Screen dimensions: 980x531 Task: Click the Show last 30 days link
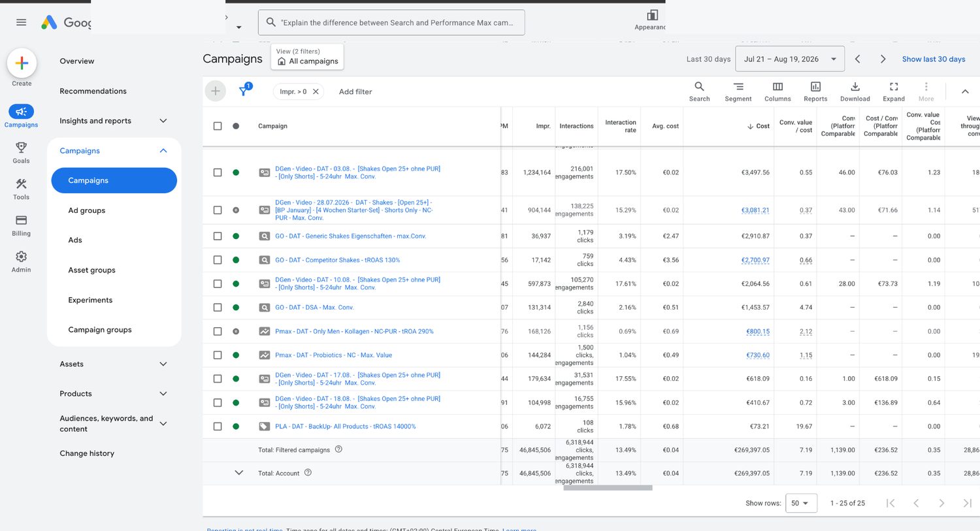tap(934, 59)
